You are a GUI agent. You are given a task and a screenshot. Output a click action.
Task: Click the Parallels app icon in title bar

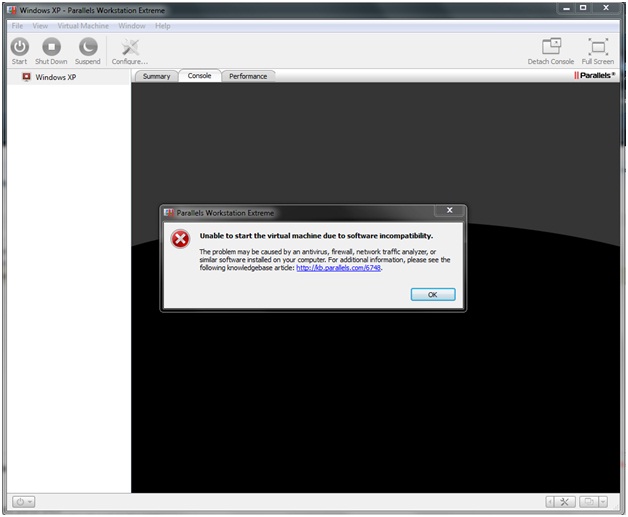(12, 10)
